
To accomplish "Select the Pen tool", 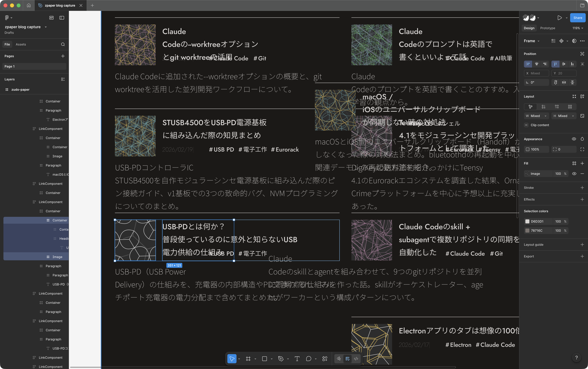I will click(281, 359).
